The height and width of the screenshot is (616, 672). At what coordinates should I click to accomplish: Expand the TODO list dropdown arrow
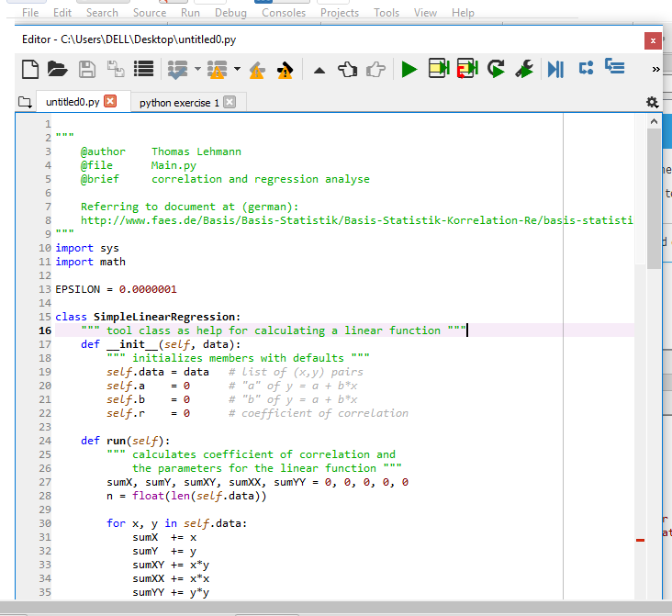[x=197, y=69]
